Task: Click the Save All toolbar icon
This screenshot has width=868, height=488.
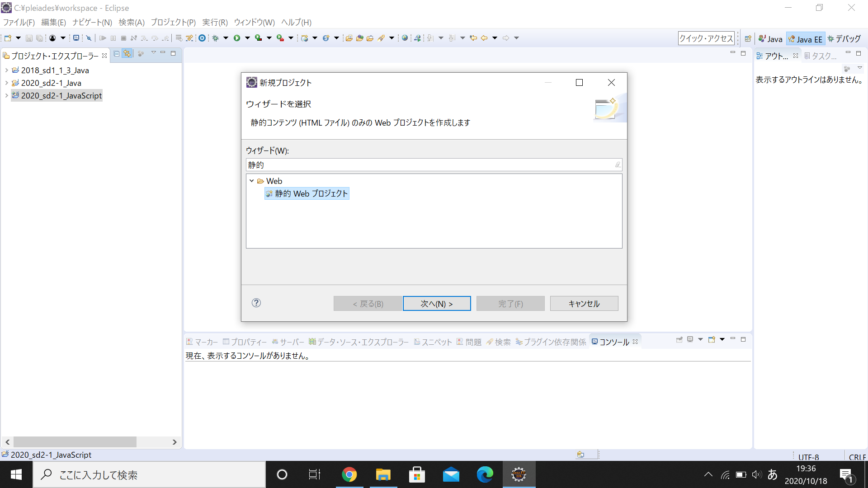Action: [40, 38]
